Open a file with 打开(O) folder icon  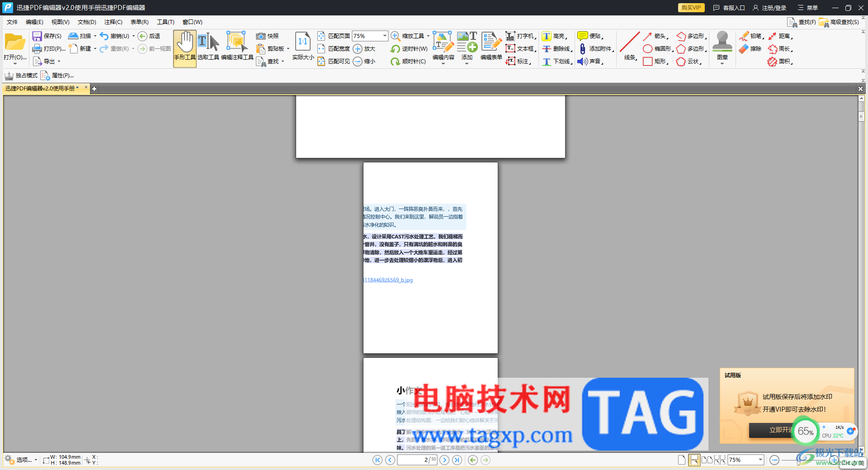pyautogui.click(x=15, y=43)
